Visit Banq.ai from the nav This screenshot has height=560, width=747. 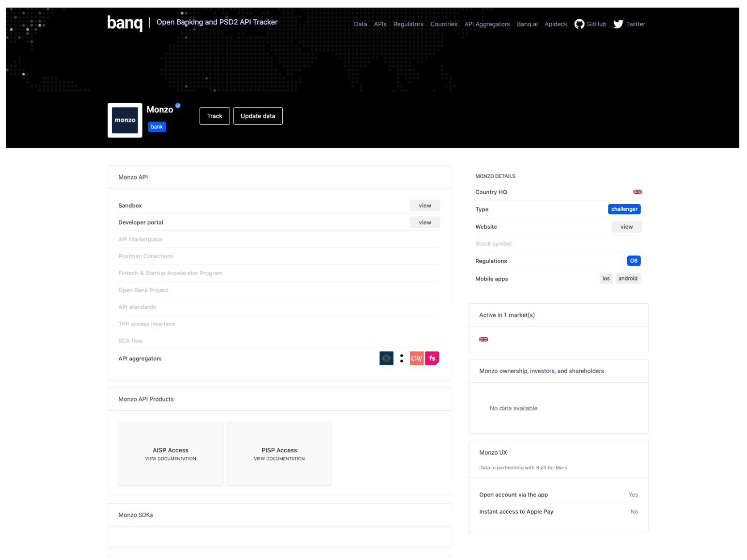(x=527, y=24)
